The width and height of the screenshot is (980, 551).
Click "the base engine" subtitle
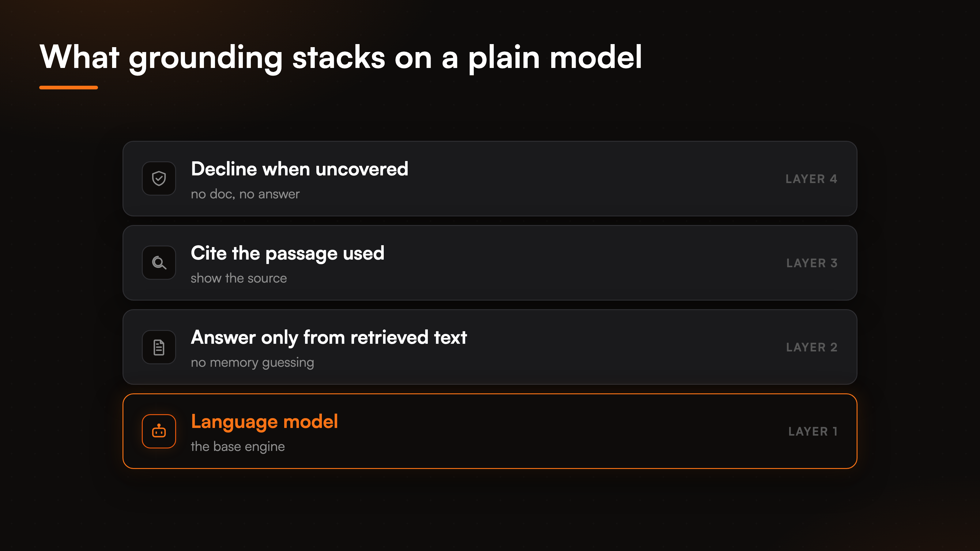[238, 447]
